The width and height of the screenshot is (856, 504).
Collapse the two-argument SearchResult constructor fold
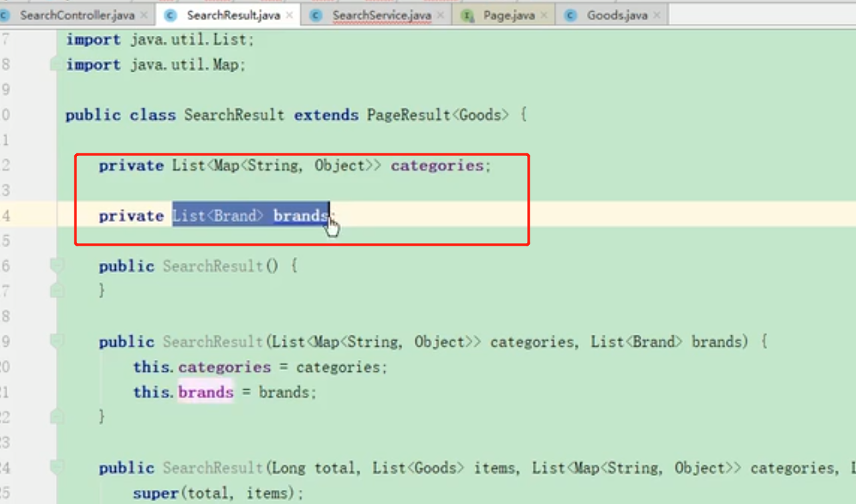(57, 342)
